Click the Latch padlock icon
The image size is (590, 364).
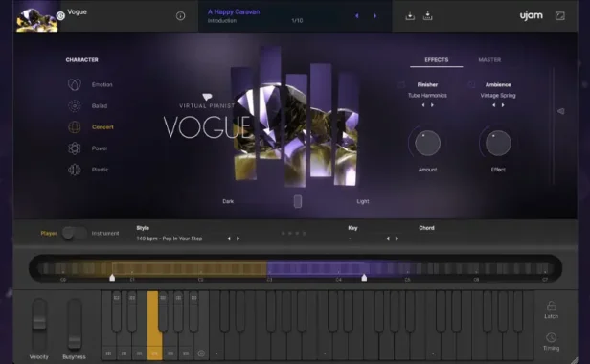(551, 306)
